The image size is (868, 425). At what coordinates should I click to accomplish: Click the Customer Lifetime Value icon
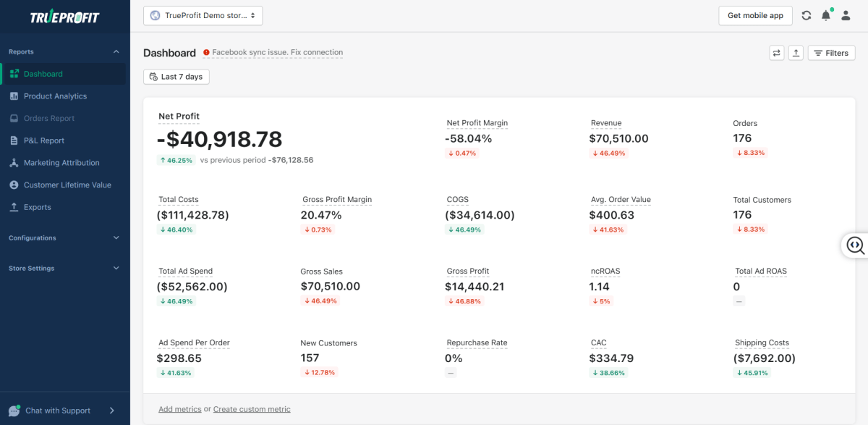(14, 185)
